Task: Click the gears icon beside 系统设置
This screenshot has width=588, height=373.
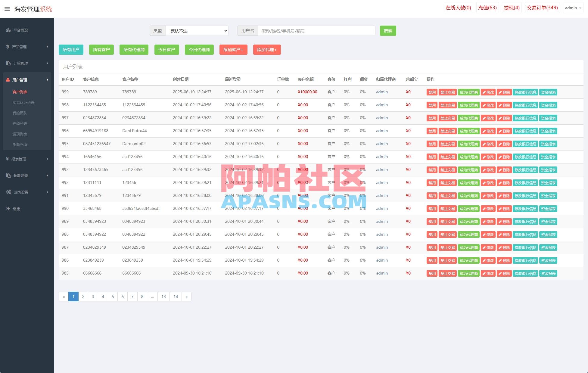Action: 8,192
